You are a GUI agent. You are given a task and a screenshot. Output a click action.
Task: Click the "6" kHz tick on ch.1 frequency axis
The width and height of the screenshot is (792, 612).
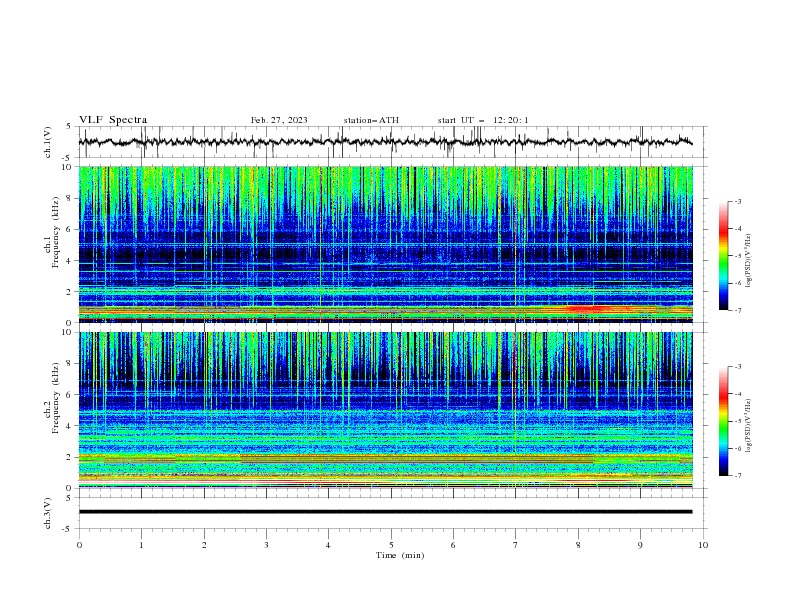71,230
